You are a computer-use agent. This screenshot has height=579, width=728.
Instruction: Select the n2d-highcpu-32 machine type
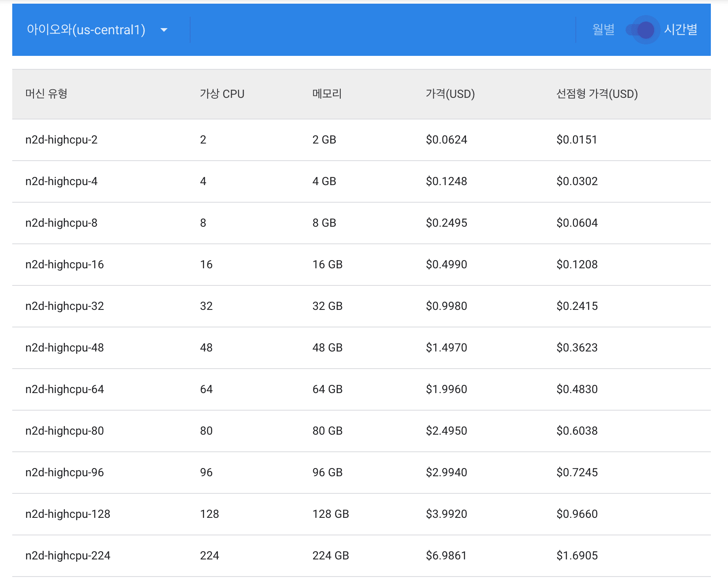[x=64, y=306]
